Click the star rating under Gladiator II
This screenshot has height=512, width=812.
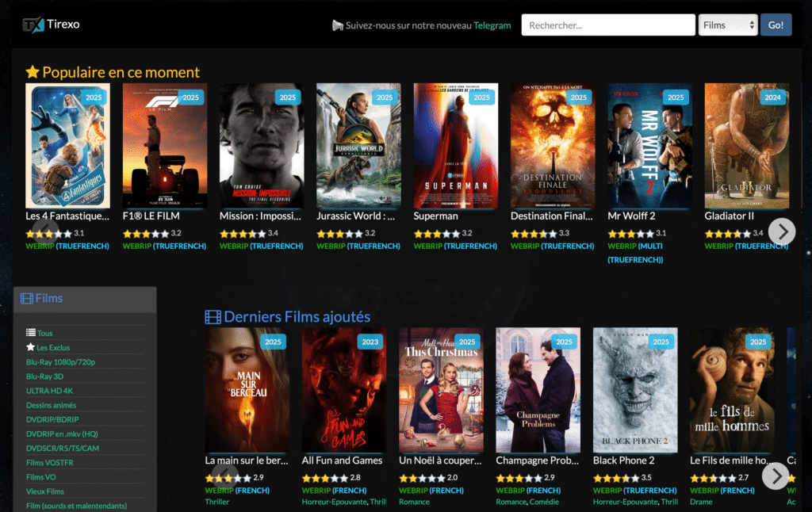click(727, 234)
